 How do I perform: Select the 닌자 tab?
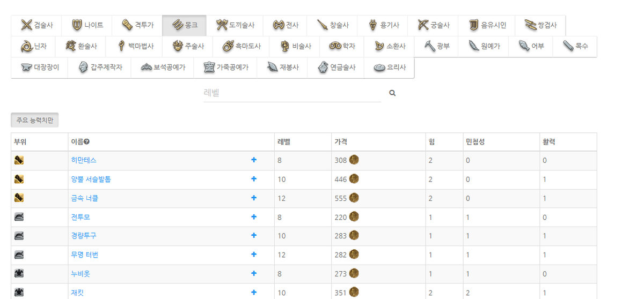click(x=33, y=47)
